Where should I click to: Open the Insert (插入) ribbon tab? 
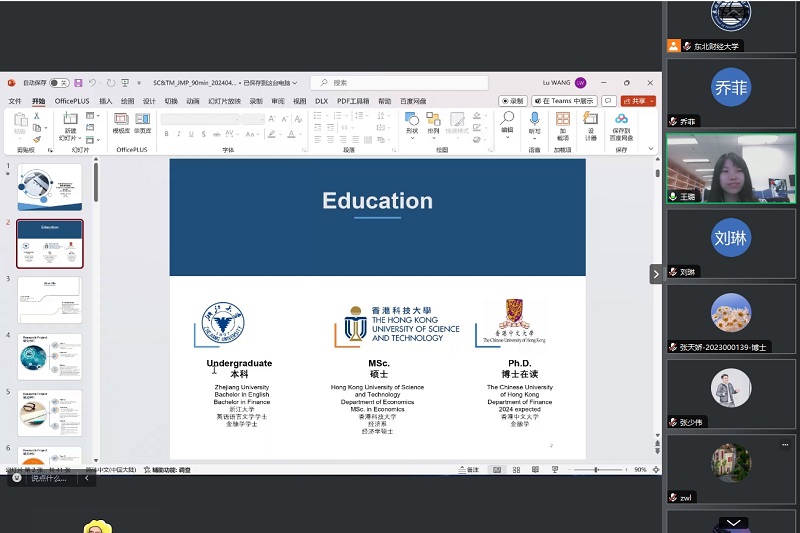[x=105, y=101]
